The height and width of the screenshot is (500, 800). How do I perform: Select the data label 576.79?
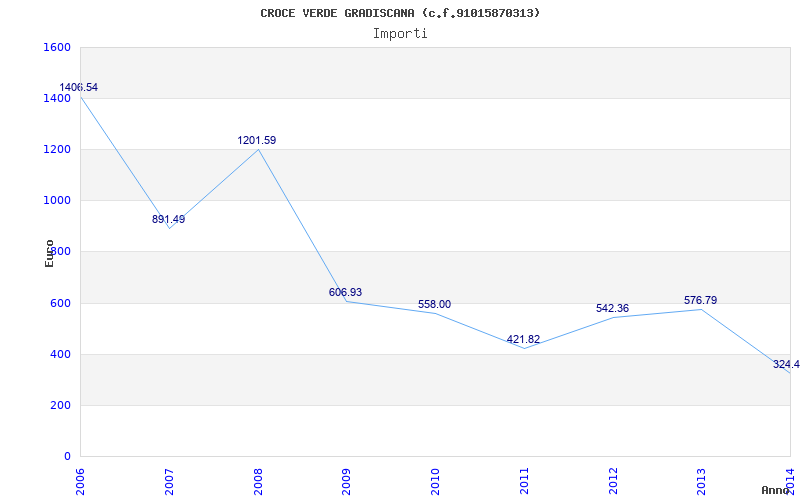tap(701, 301)
